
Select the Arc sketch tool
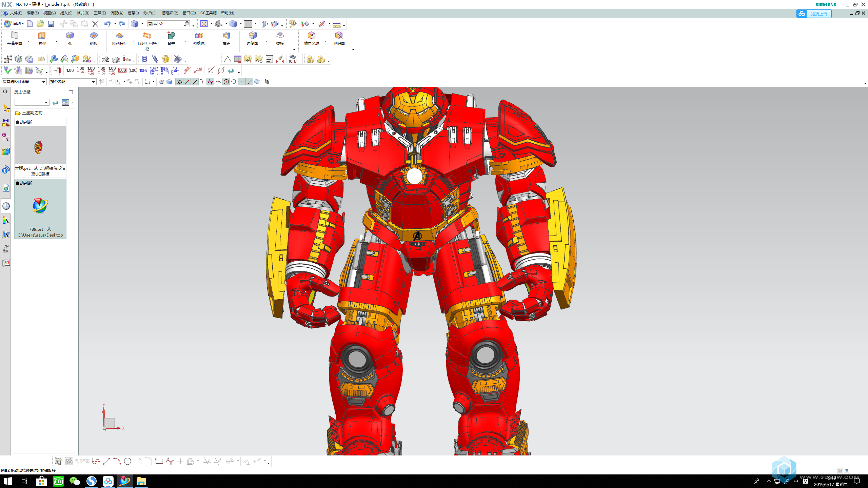[117, 461]
